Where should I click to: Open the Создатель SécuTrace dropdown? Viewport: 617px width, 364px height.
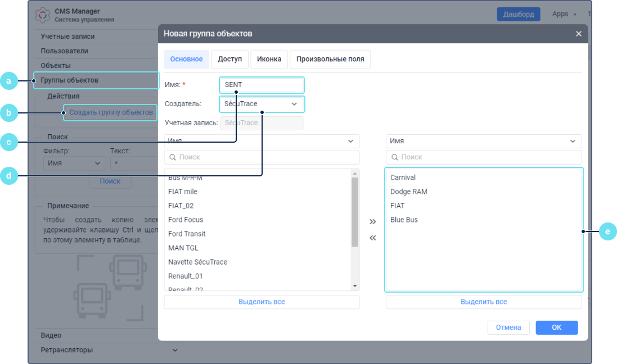point(262,104)
